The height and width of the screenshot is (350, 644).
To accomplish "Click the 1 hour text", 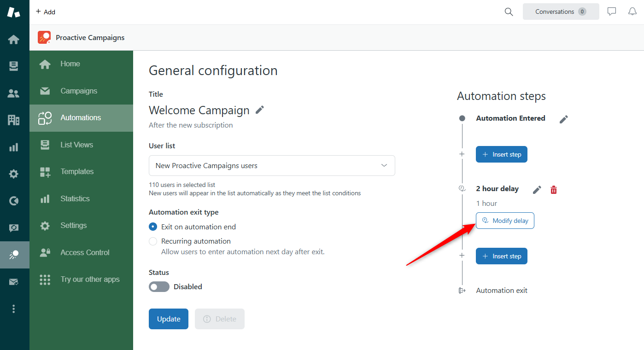I will point(486,204).
